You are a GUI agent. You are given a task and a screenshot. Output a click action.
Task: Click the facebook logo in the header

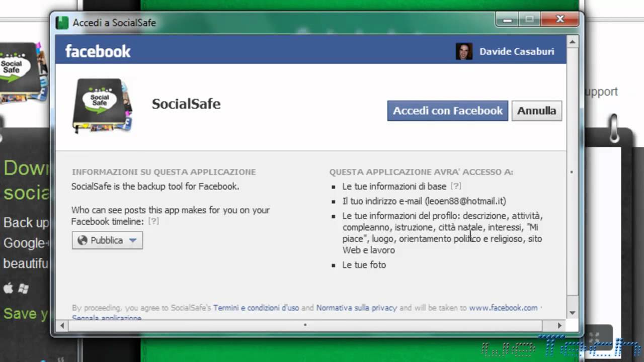click(x=98, y=51)
